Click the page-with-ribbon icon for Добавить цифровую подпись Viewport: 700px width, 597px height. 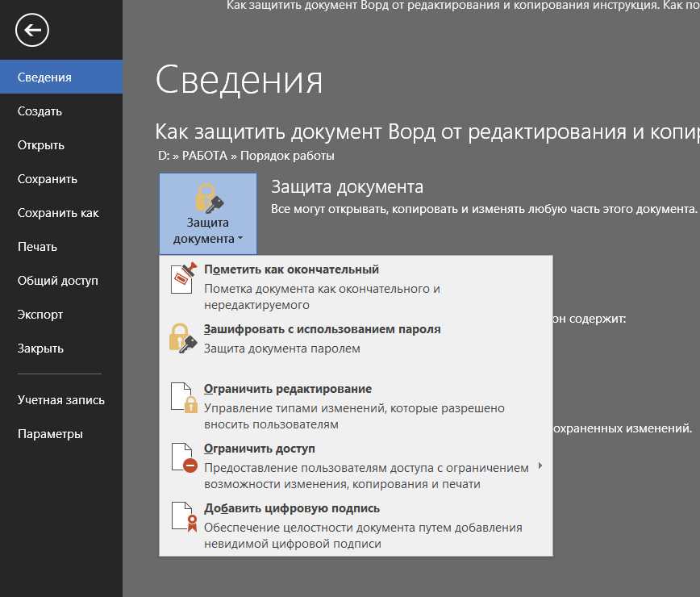(x=185, y=516)
